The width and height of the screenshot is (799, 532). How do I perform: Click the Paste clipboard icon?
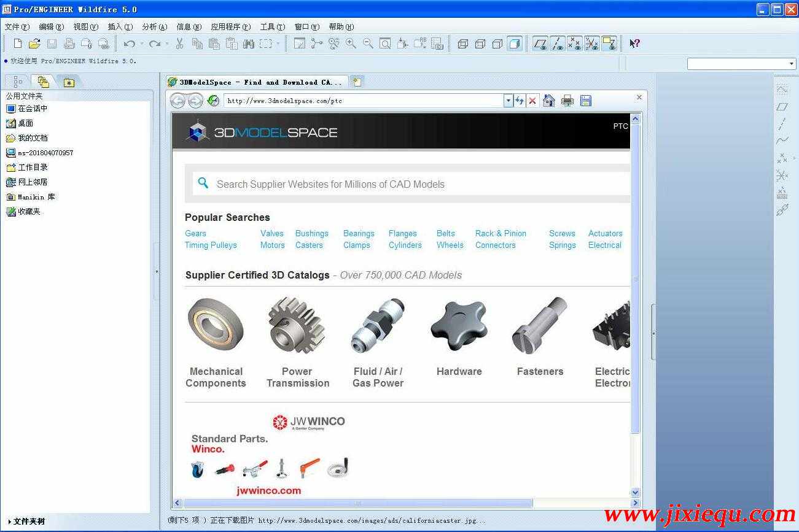tap(214, 44)
